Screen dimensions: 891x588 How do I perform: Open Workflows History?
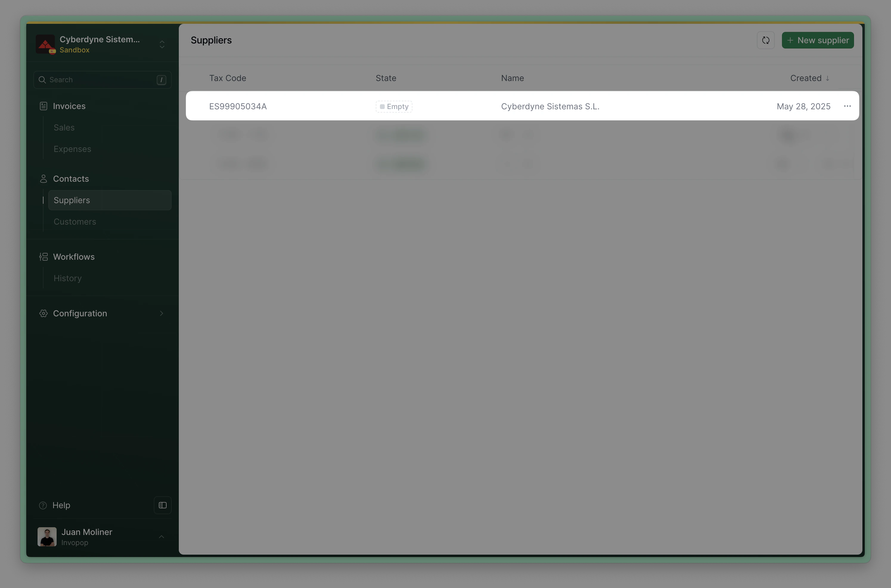pyautogui.click(x=68, y=278)
